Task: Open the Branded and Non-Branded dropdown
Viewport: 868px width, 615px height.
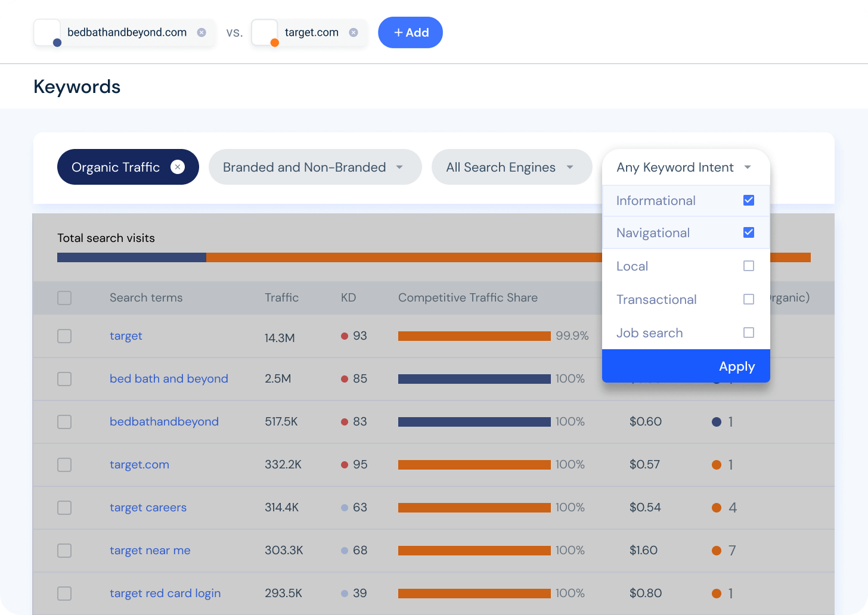Action: (x=315, y=167)
